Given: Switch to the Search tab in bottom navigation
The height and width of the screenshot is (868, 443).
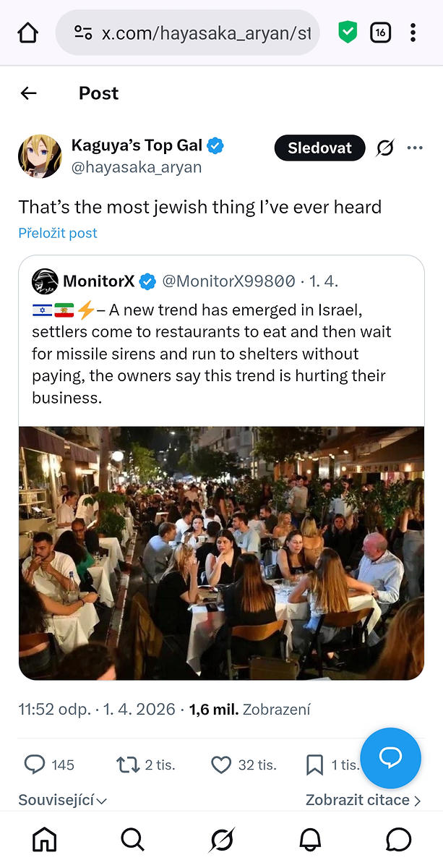Looking at the screenshot, I should click(133, 839).
